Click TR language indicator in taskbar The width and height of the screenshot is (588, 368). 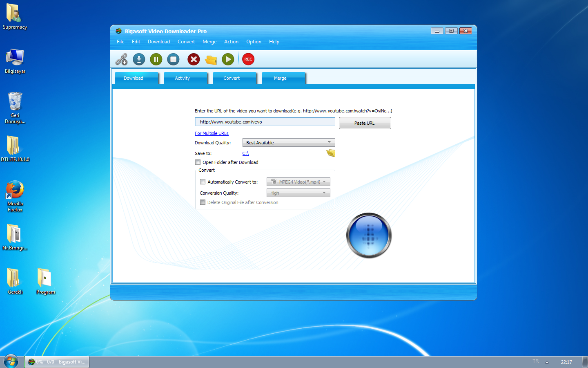(x=536, y=361)
